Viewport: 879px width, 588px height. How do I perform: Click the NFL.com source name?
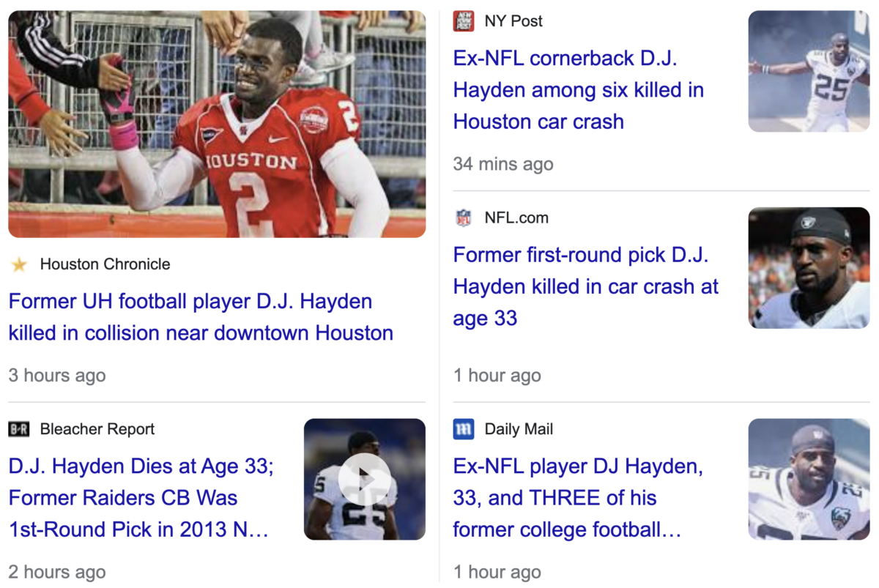click(x=516, y=217)
